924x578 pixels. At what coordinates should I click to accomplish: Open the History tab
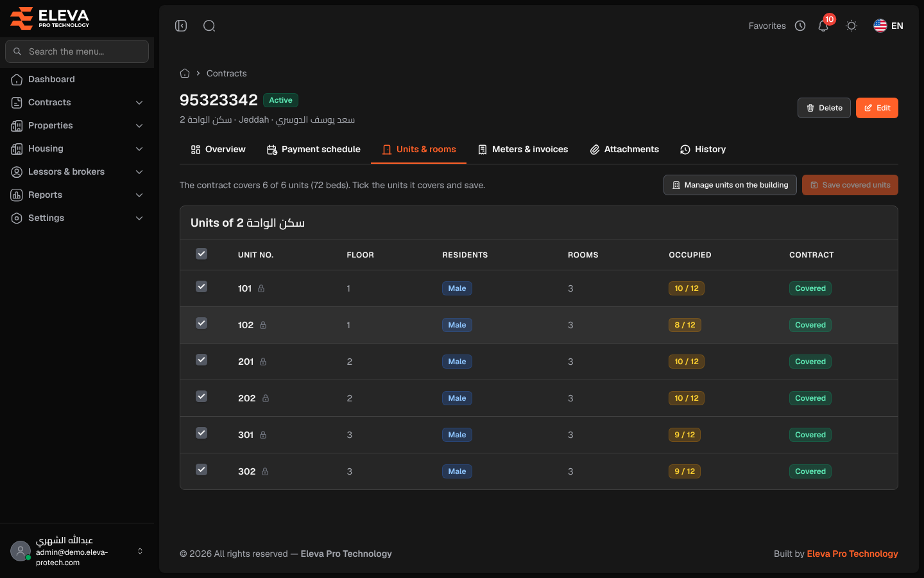click(703, 149)
